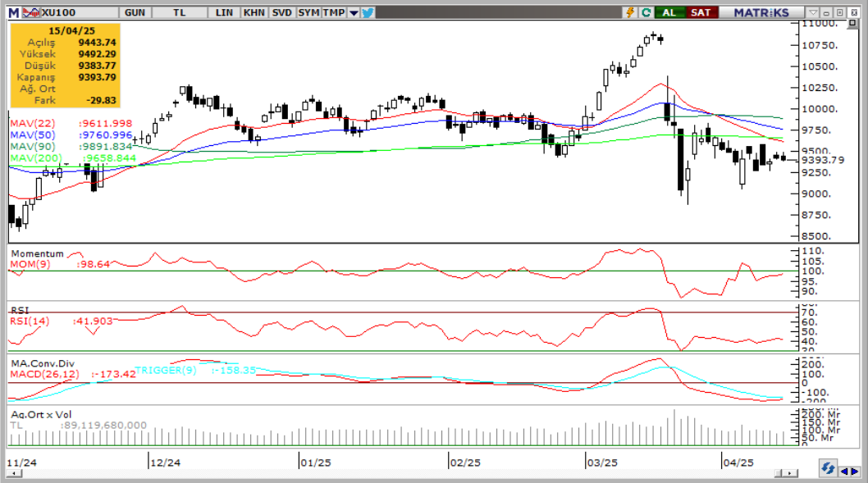Click the Twitter bird icon
Viewport: 868px width, 483px height.
click(x=368, y=12)
